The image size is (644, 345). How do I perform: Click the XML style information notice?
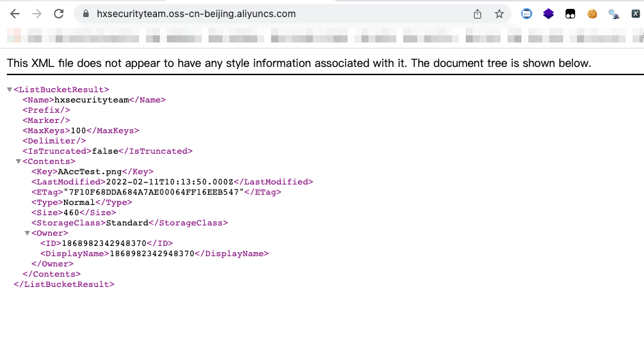tap(299, 64)
